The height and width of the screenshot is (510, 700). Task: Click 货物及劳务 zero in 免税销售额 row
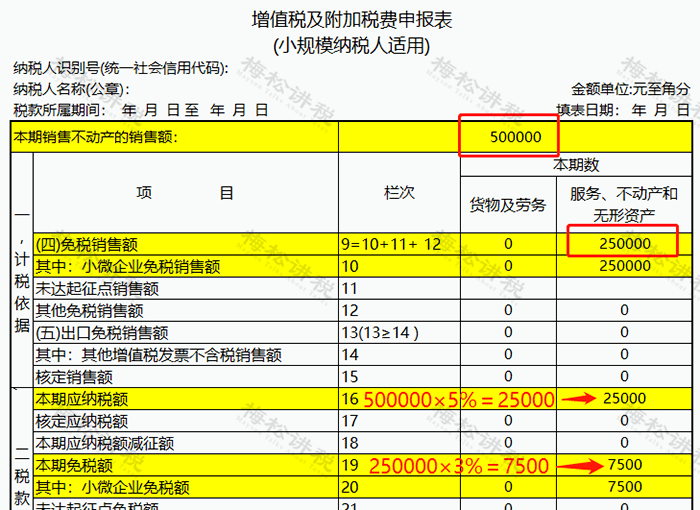(508, 244)
